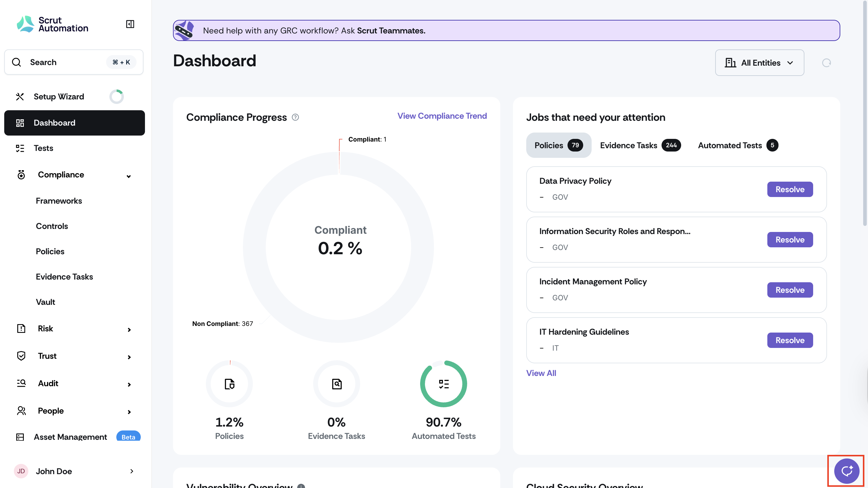This screenshot has height=488, width=868.
Task: Click the refresh dashboard icon
Action: 826,63
